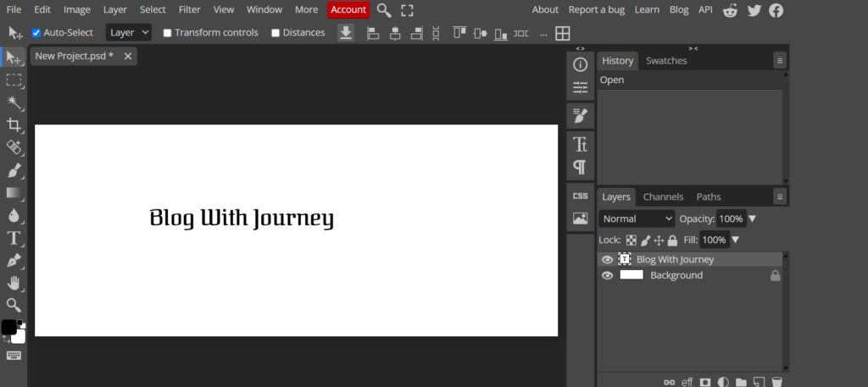Select the Gradient tool
The width and height of the screenshot is (868, 387).
(x=14, y=193)
